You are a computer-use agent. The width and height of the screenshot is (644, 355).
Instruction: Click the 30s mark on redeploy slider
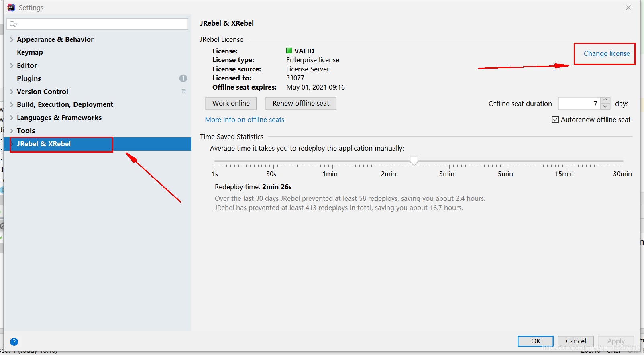(x=271, y=174)
